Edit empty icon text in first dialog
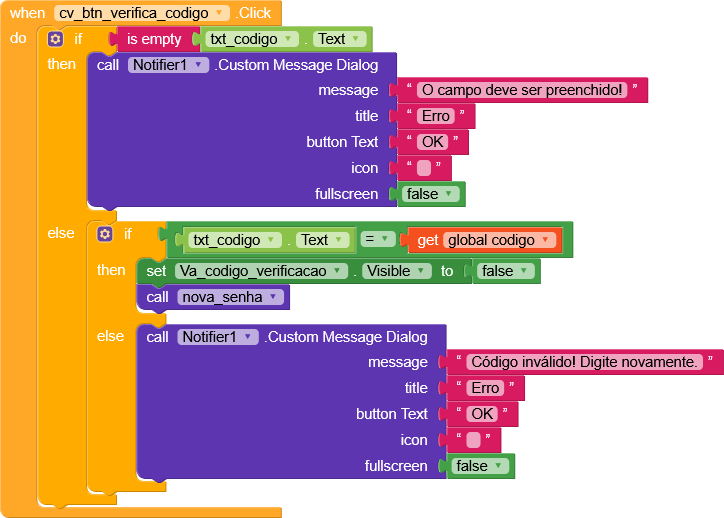 pos(424,168)
